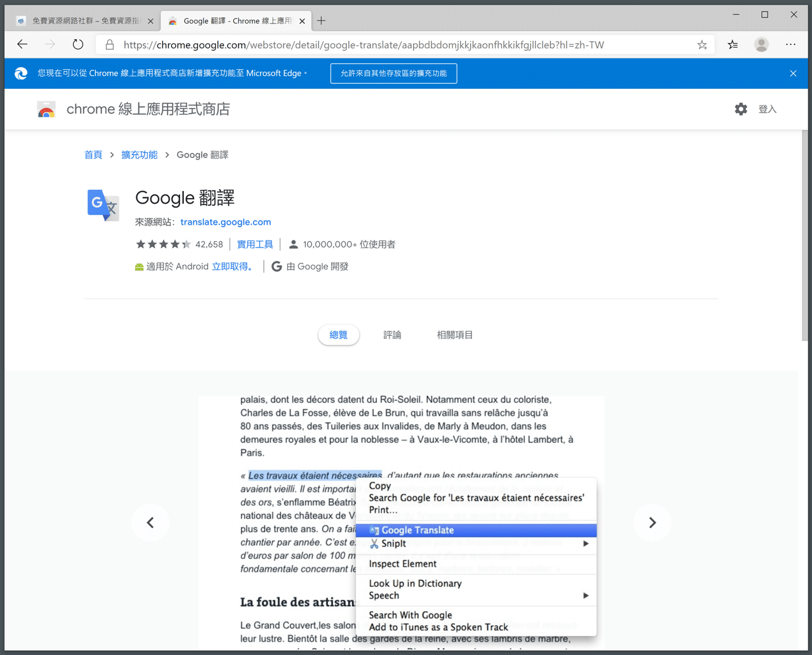Go forward with the browser forward arrow
Viewport: 812px width, 655px height.
[x=50, y=44]
